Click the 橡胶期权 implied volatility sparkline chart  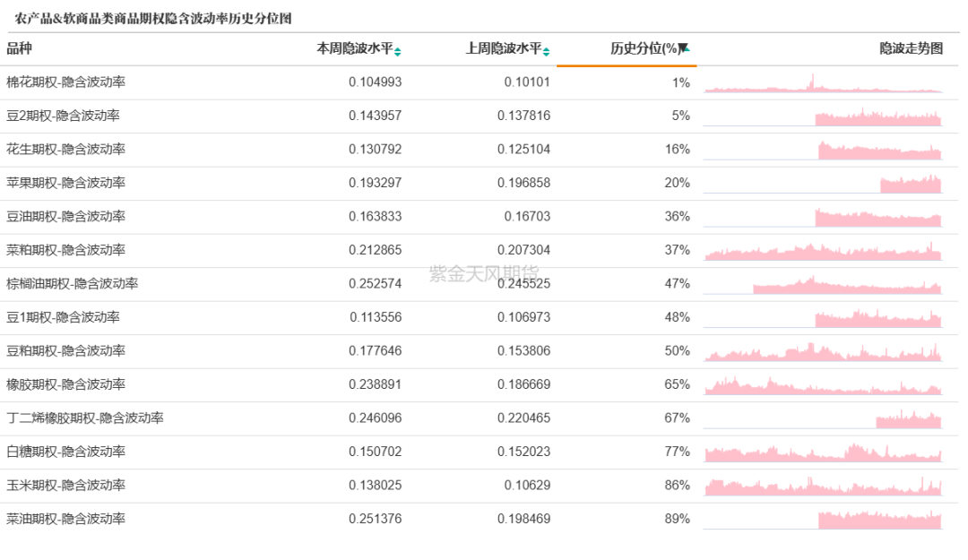(825, 383)
